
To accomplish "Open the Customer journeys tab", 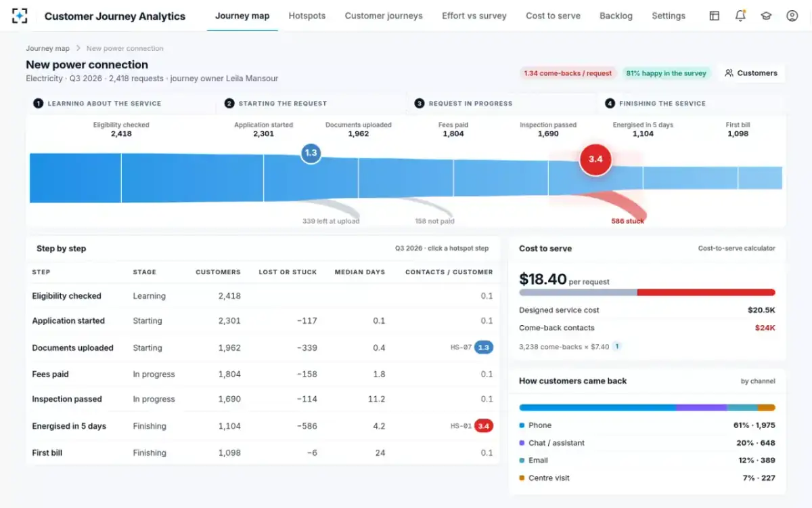I will pos(384,16).
